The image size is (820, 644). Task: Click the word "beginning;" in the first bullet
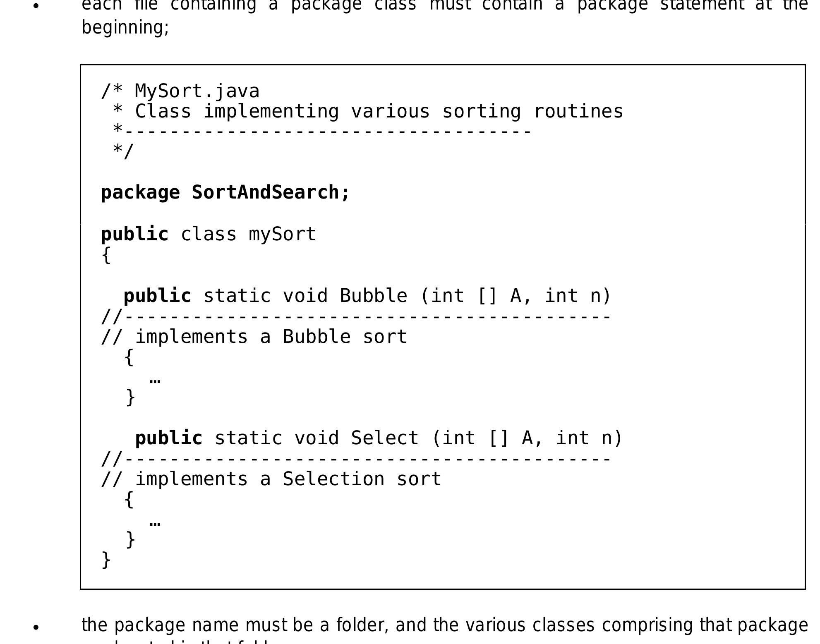click(125, 28)
